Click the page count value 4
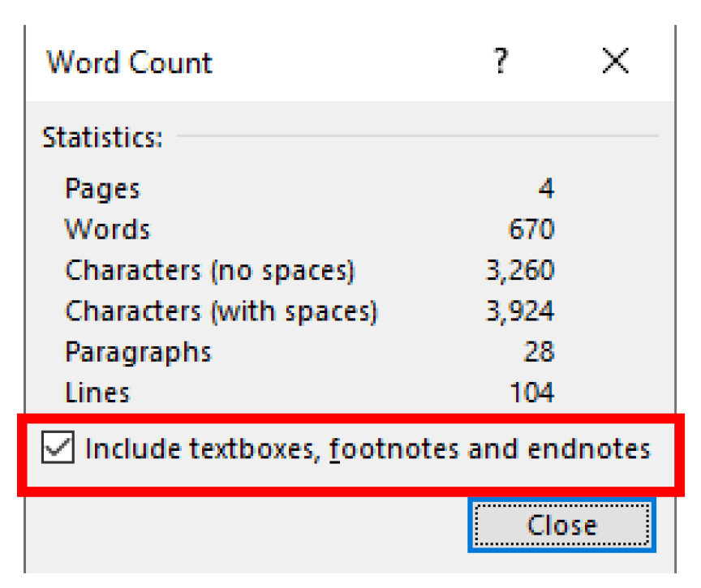 (x=546, y=188)
